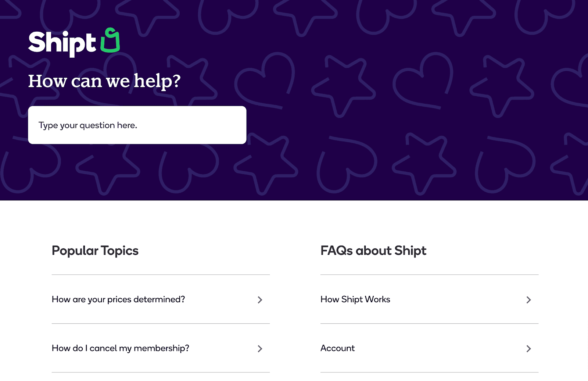Open the 'How Shipt Works' FAQ section
Image resolution: width=588 pixels, height=381 pixels.
(355, 299)
